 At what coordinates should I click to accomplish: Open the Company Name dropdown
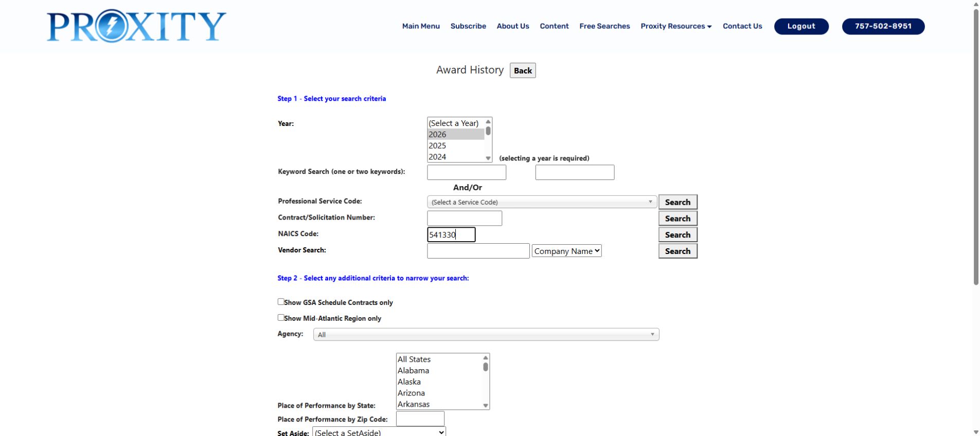click(567, 251)
